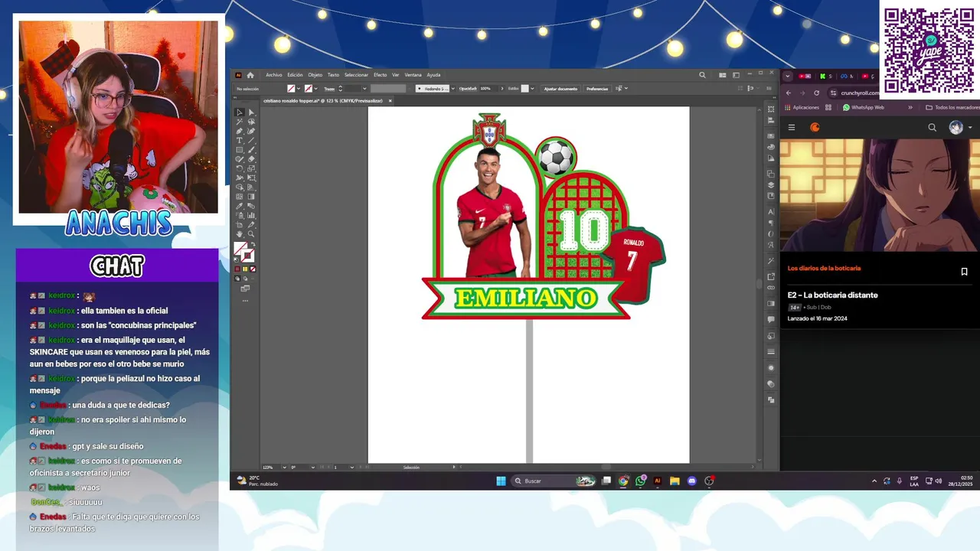Select the Column Graph tool
980x551 pixels.
pyautogui.click(x=251, y=215)
